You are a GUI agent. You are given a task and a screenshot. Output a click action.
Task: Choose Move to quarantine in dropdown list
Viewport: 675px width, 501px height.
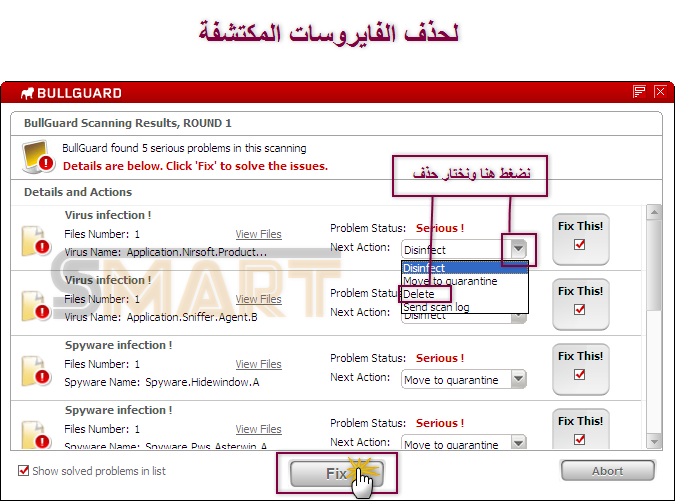coord(450,281)
